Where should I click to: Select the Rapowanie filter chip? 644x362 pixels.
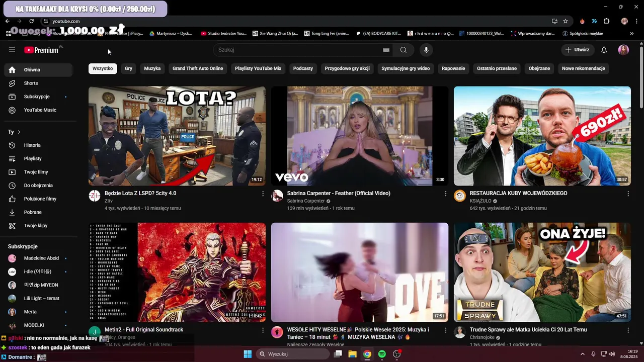(x=453, y=68)
